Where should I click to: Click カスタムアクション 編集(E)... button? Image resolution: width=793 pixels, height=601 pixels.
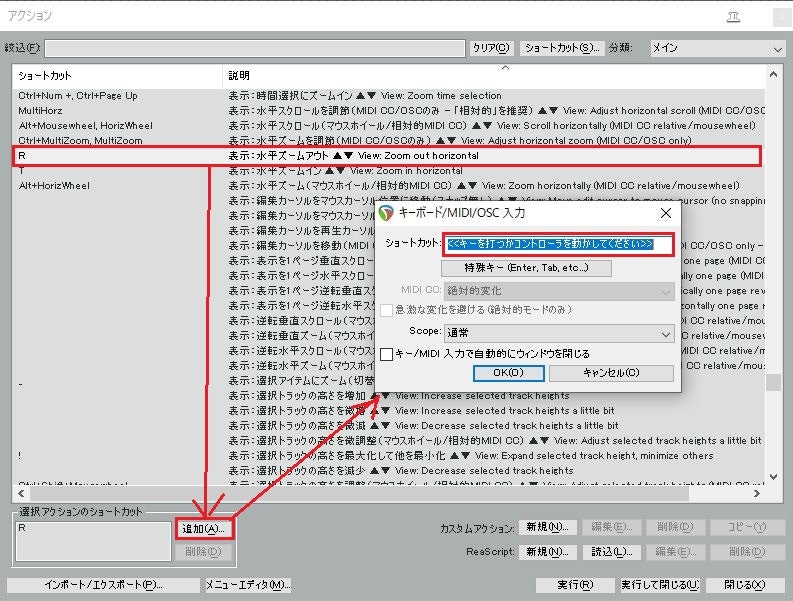pyautogui.click(x=611, y=527)
